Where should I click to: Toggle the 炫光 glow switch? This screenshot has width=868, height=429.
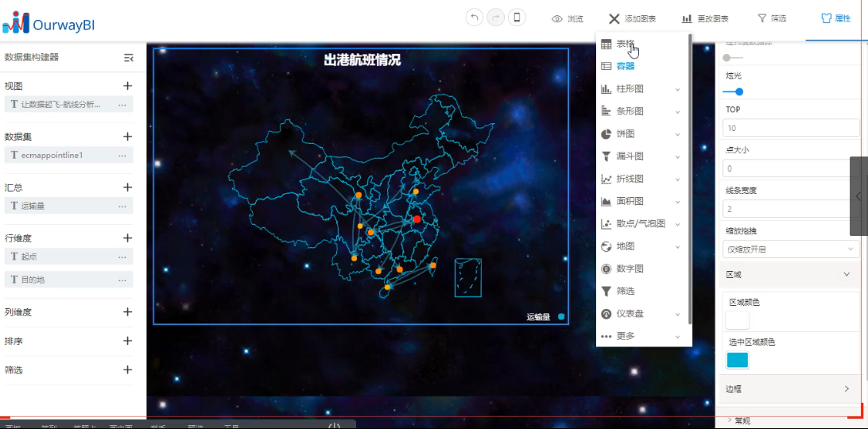733,91
